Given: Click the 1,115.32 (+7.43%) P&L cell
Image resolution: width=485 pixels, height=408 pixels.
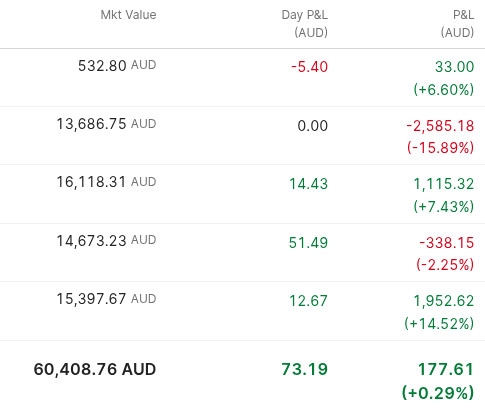Looking at the screenshot, I should 444,195.
